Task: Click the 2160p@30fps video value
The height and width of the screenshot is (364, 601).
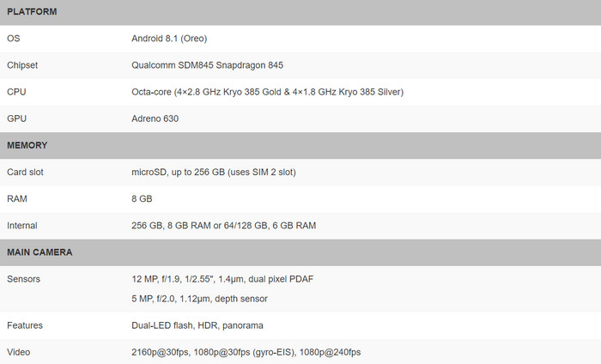Action: coord(246,352)
